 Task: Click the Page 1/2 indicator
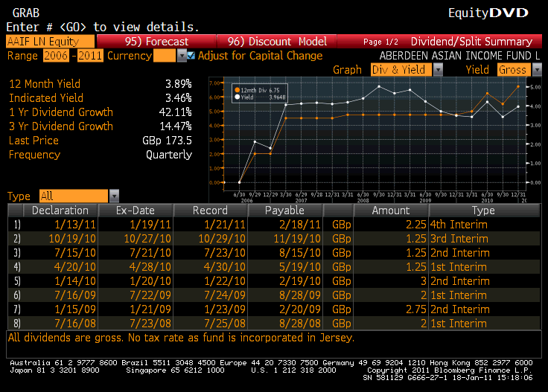tap(383, 42)
